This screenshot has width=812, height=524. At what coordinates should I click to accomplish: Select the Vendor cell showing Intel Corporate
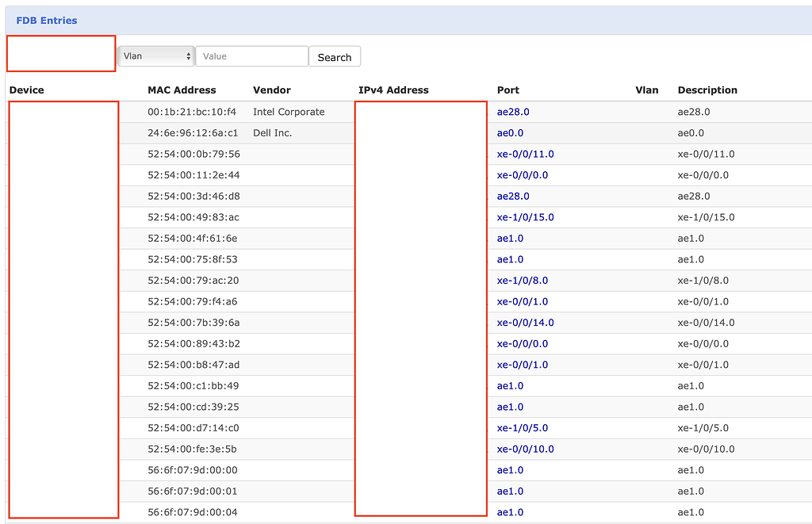[288, 112]
